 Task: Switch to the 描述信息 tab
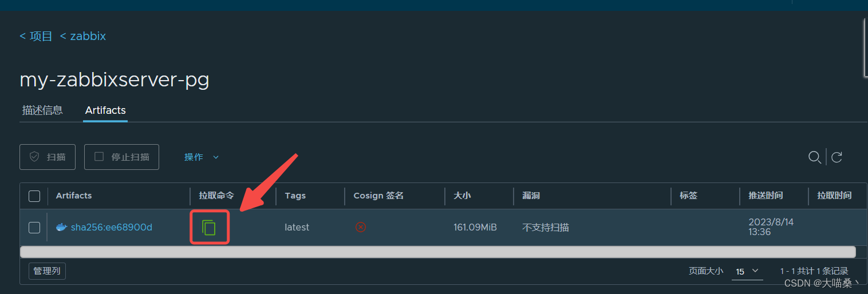click(42, 110)
